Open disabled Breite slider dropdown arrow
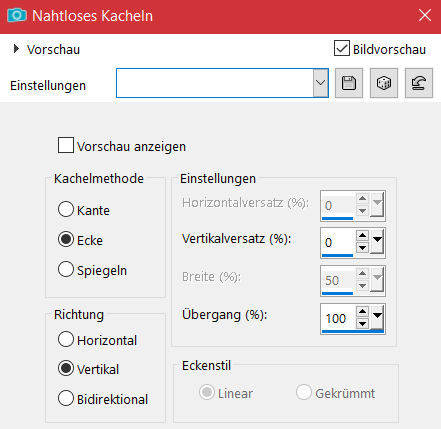441x429 pixels. click(377, 279)
